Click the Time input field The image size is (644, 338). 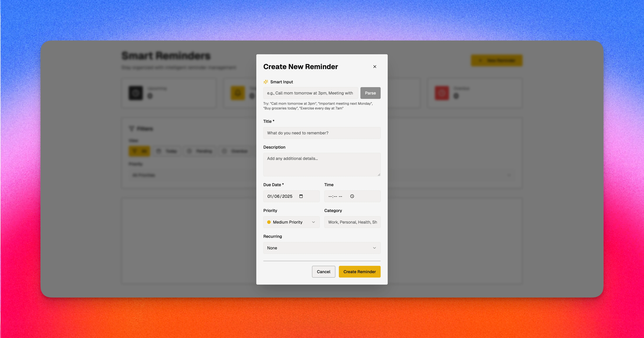352,196
